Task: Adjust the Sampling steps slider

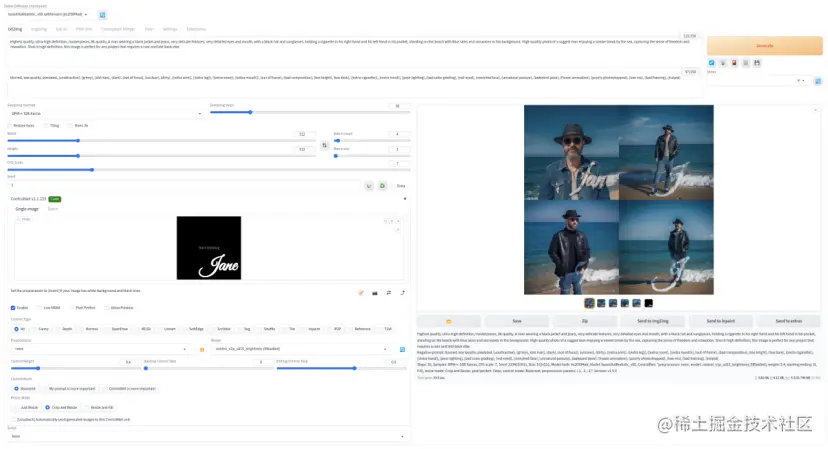Action: coord(309,113)
